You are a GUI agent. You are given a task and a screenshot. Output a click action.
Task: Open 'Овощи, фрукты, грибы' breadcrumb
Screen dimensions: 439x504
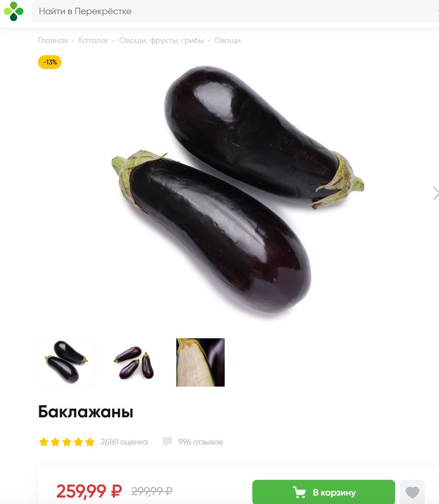161,40
